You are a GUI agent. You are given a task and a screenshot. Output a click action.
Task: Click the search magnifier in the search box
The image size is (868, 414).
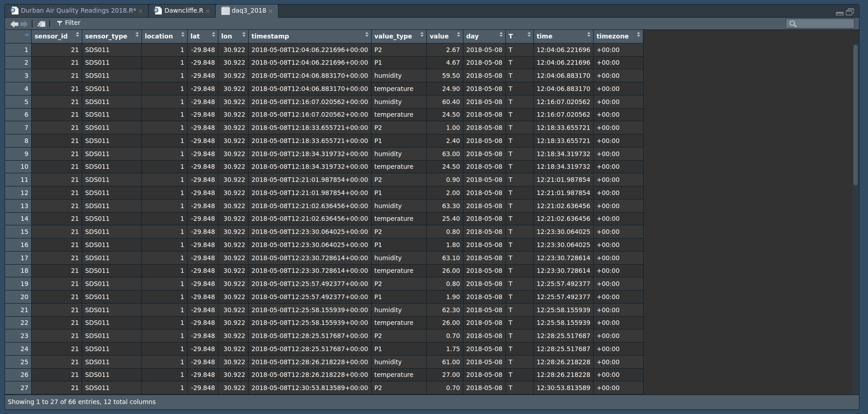pyautogui.click(x=793, y=23)
